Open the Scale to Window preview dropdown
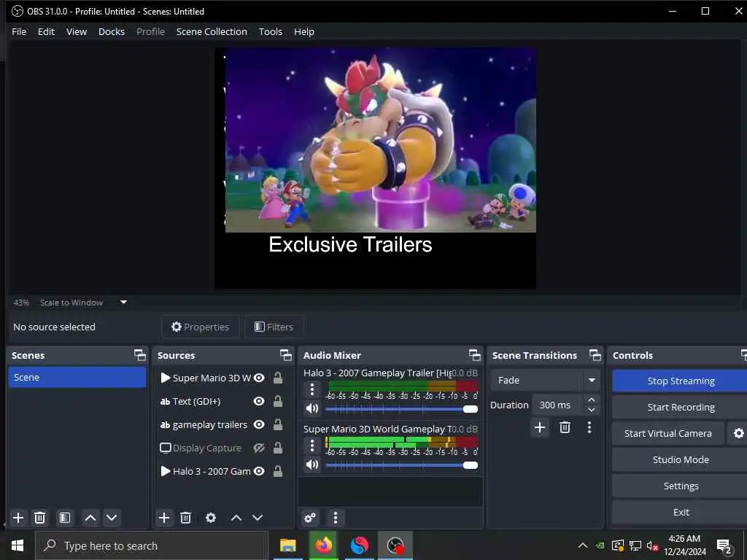 pos(123,302)
